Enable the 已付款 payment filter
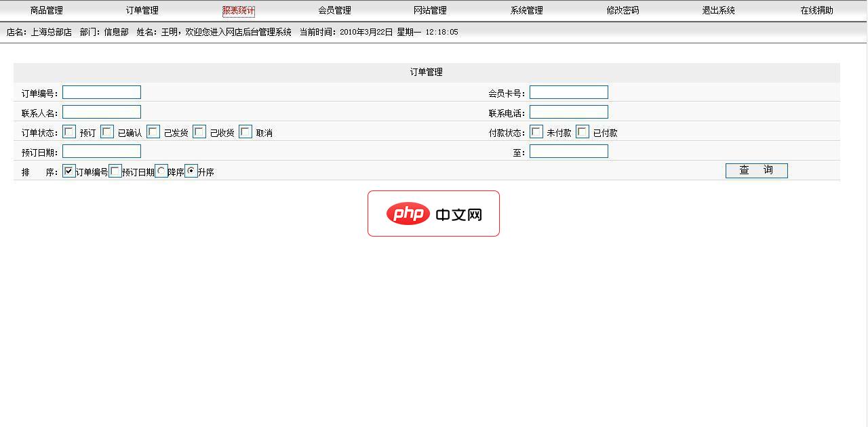 [x=582, y=131]
